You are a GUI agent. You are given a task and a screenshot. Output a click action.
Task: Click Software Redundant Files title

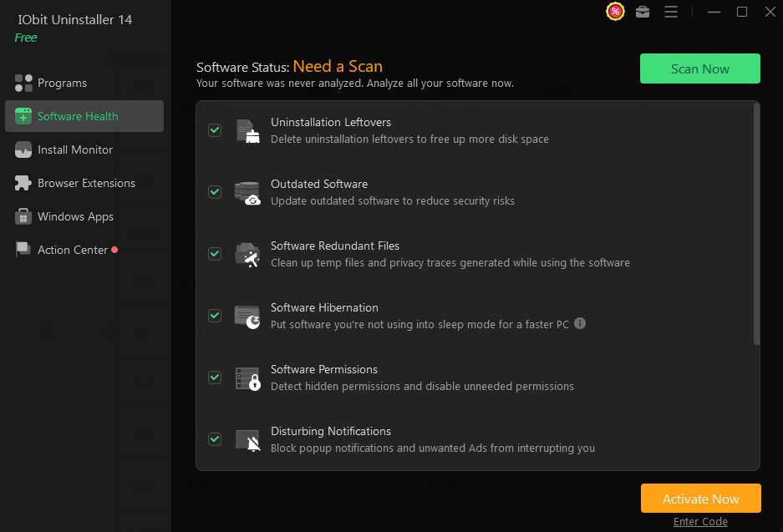(335, 246)
